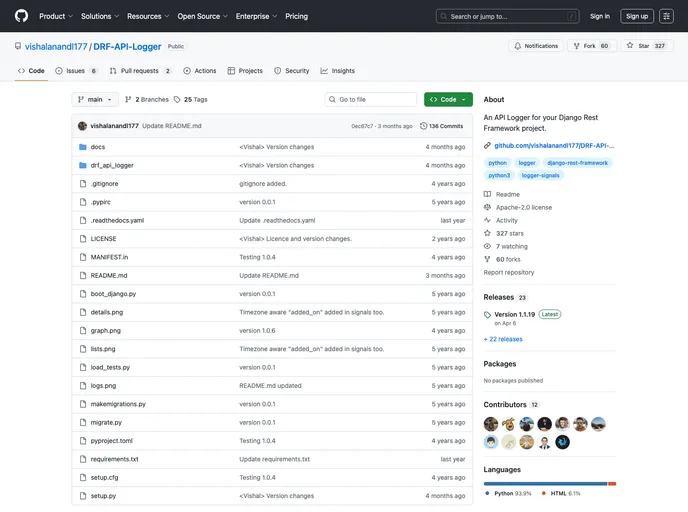Open the requirements.txt file
The image size is (688, 512).
[115, 459]
